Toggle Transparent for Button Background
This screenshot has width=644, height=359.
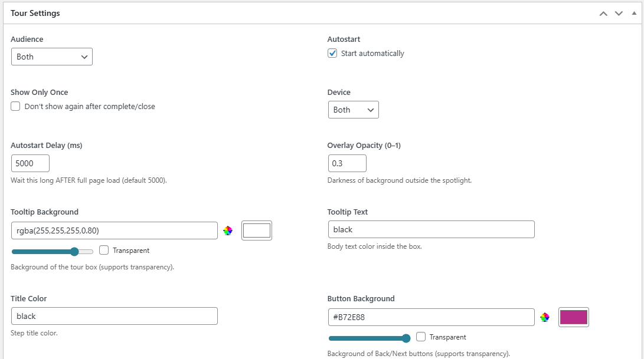click(421, 337)
